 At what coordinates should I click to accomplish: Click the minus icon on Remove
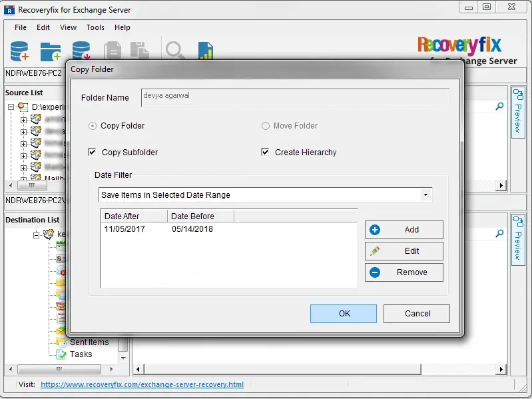(x=375, y=272)
